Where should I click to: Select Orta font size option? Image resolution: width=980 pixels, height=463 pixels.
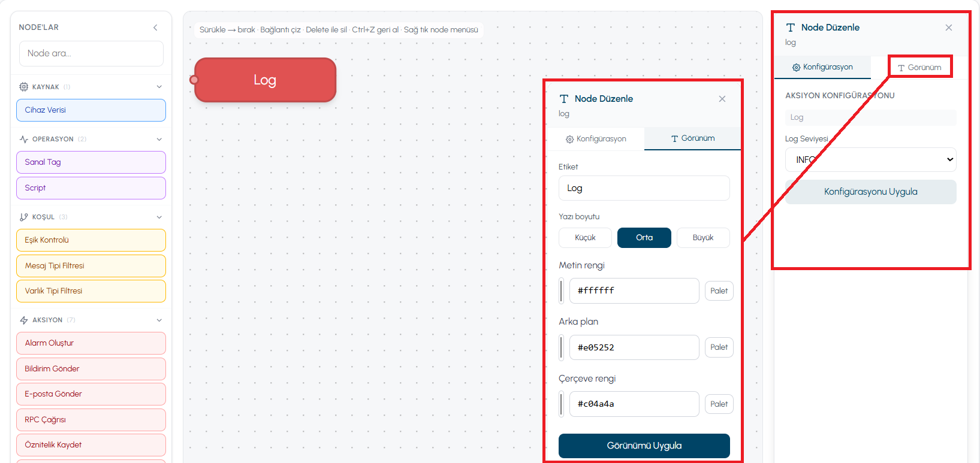click(644, 238)
